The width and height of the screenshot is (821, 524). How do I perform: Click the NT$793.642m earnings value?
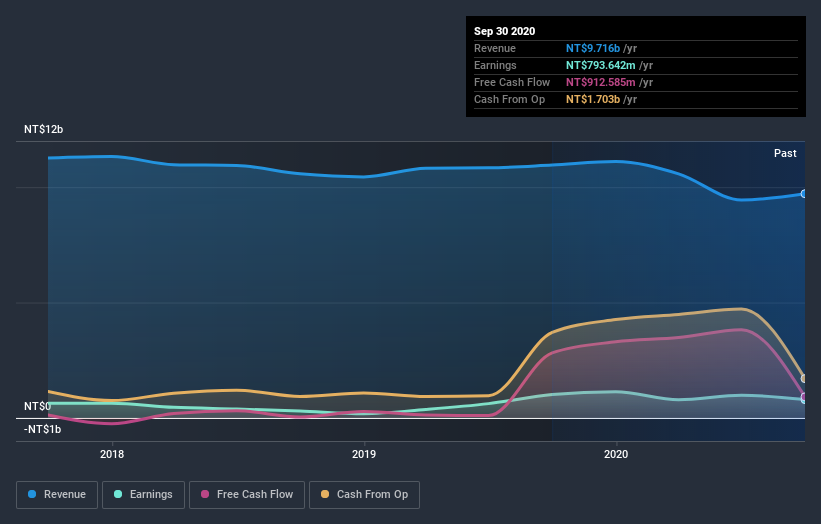[x=601, y=65]
